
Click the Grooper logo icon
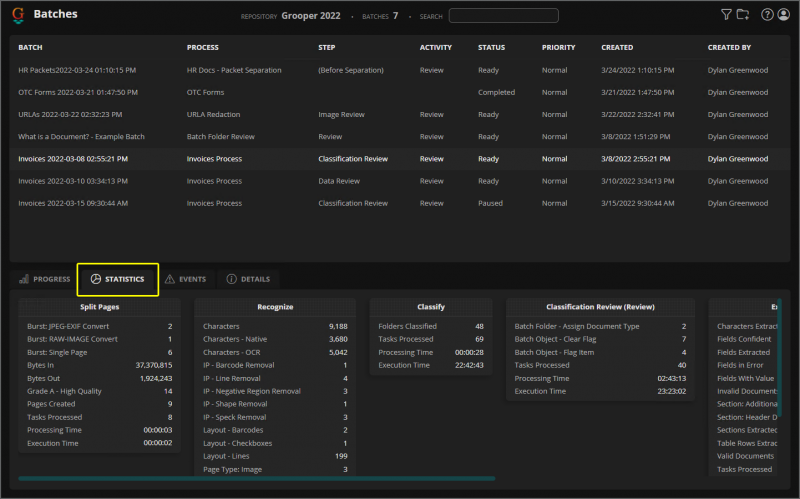point(18,15)
